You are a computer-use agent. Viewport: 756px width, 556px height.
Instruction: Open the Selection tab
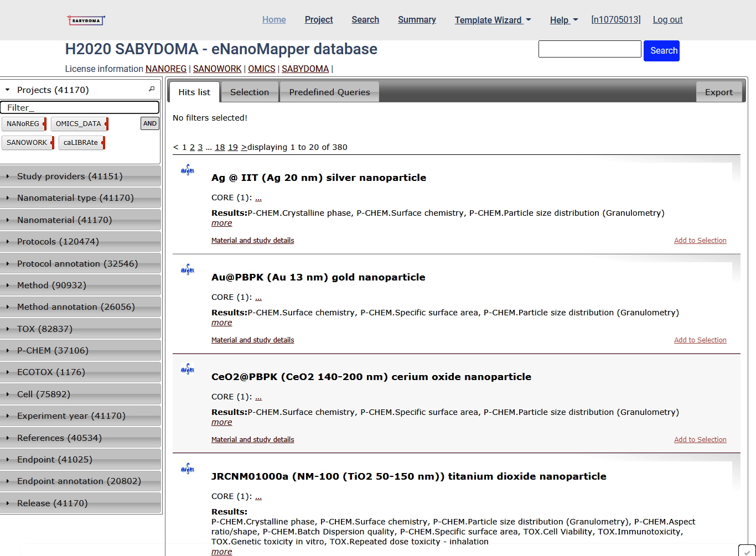pos(250,92)
